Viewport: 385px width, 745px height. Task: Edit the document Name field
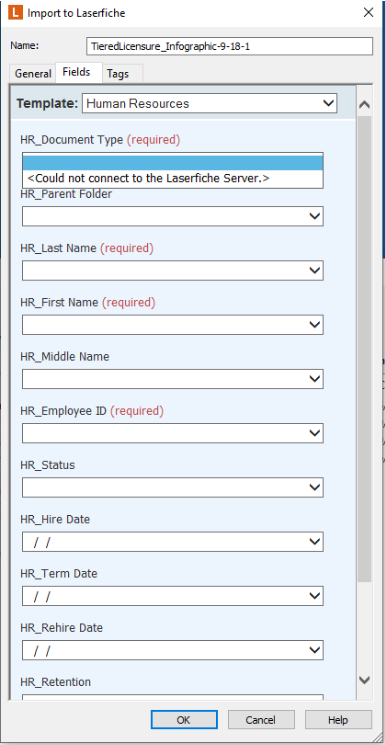(x=230, y=47)
